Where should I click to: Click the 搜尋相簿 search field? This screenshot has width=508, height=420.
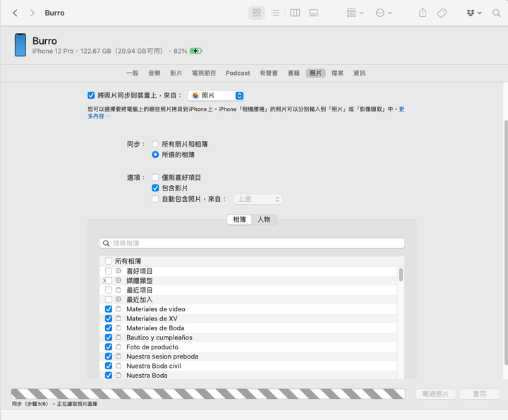(x=252, y=243)
